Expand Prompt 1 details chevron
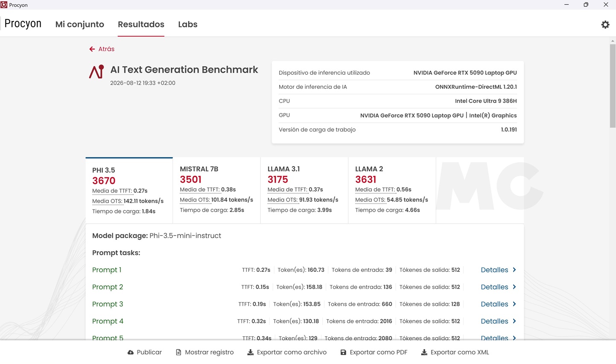 [x=514, y=270]
